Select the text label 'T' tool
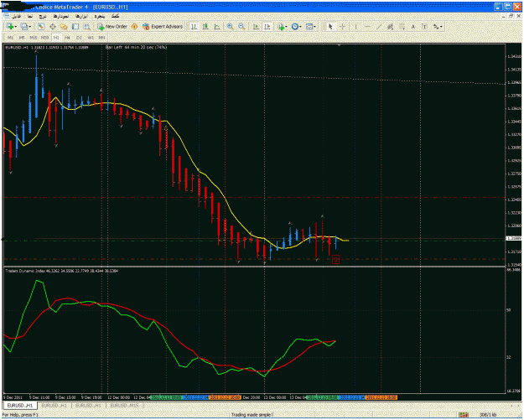Screen dimensions: 524x420 pyautogui.click(x=424, y=27)
